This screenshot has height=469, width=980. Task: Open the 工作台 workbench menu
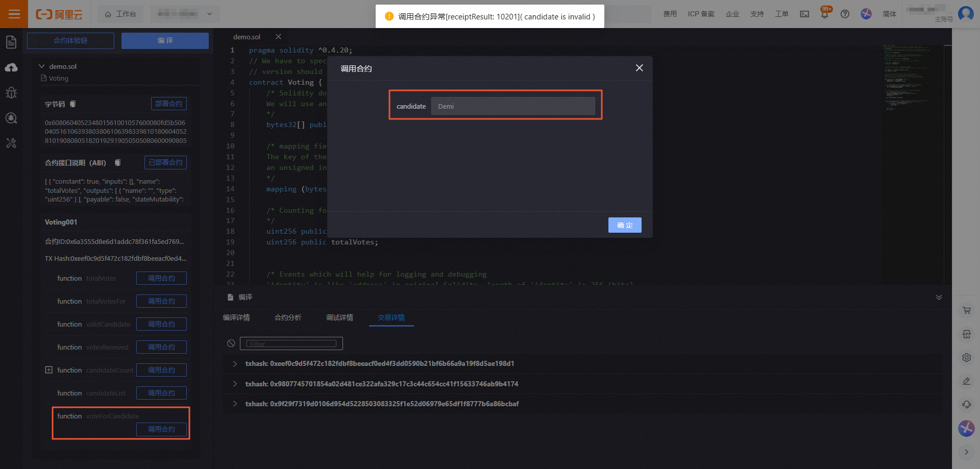coord(120,14)
